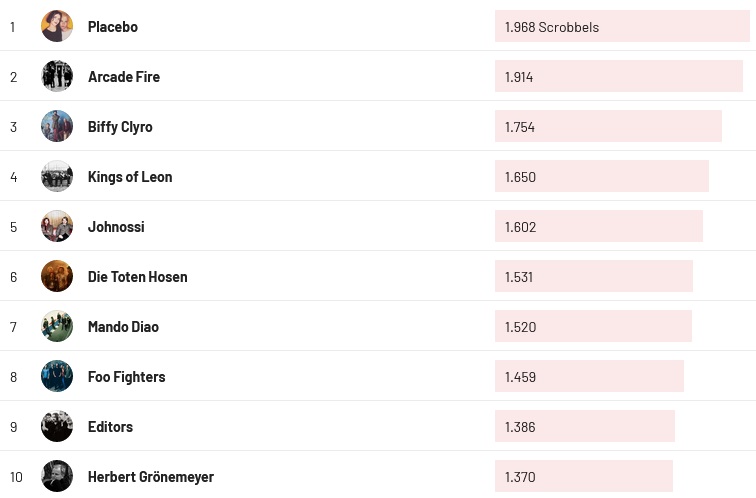Click the Herbert Grönemeyer name link
This screenshot has height=498, width=756.
point(151,477)
